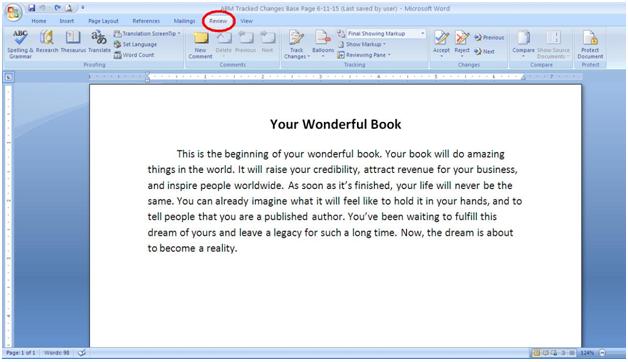Switch to the View tab
The height and width of the screenshot is (362, 628).
click(246, 21)
